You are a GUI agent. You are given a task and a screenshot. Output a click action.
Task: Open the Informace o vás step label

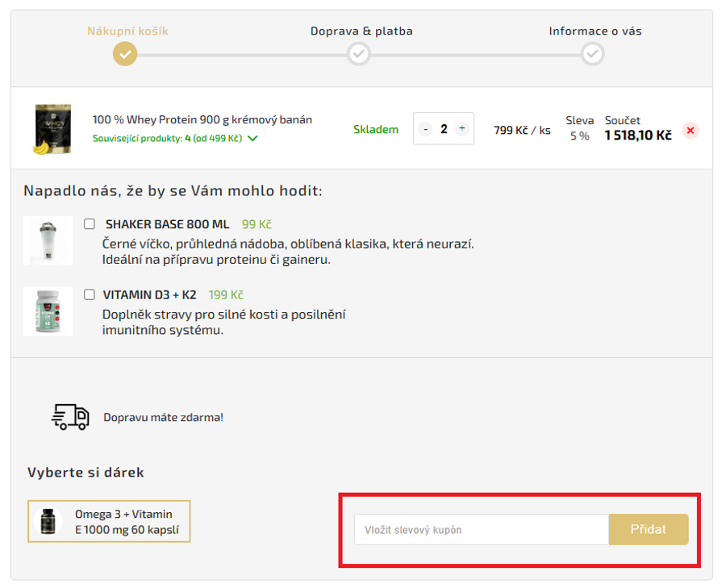(x=595, y=31)
